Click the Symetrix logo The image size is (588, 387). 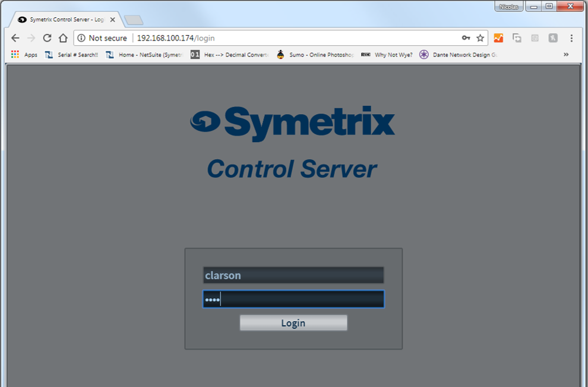point(292,124)
